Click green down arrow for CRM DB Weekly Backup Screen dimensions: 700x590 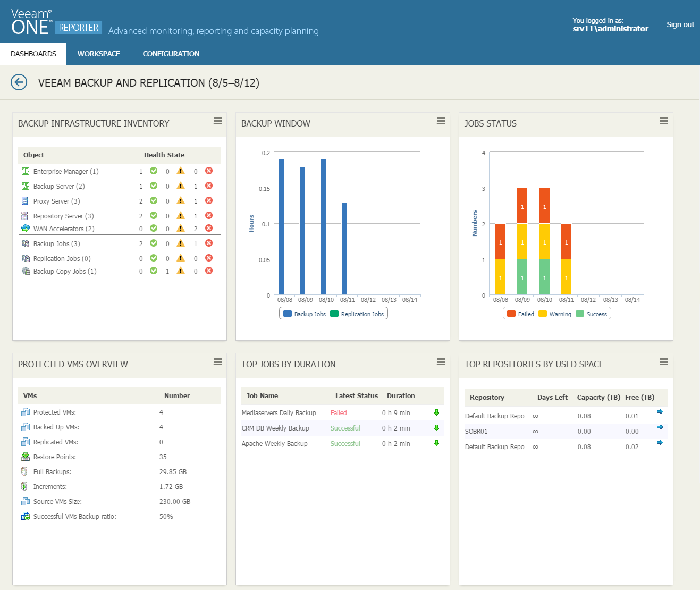click(437, 428)
